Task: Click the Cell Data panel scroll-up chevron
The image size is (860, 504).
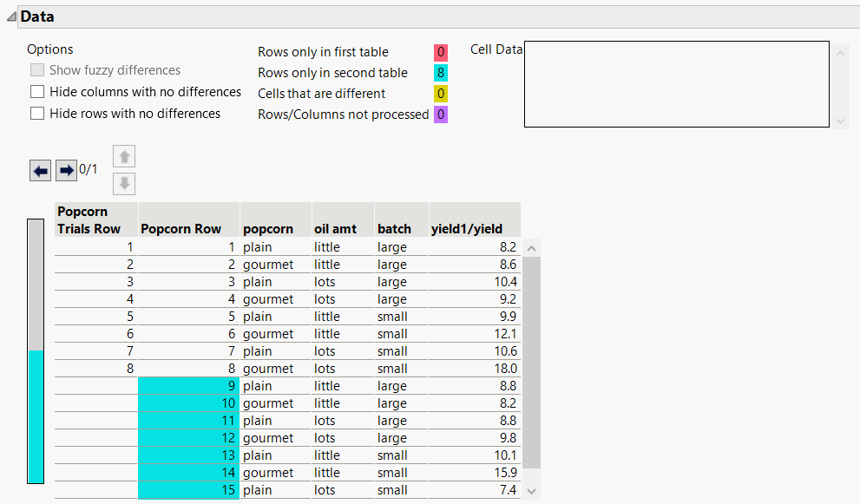Action: [x=839, y=54]
